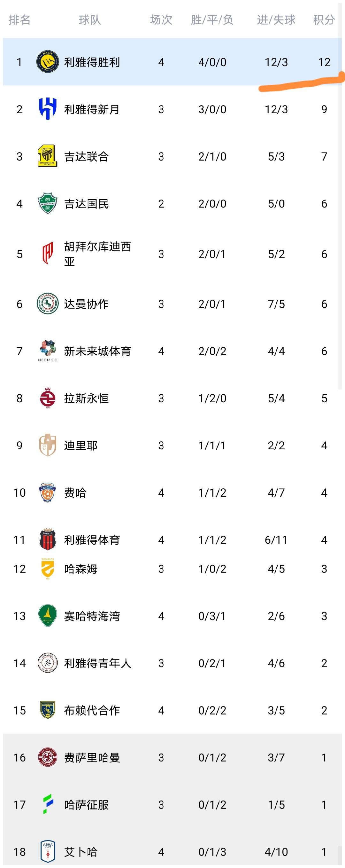Tap the ABHA Club crest
This screenshot has height=868, width=345.
[48, 851]
